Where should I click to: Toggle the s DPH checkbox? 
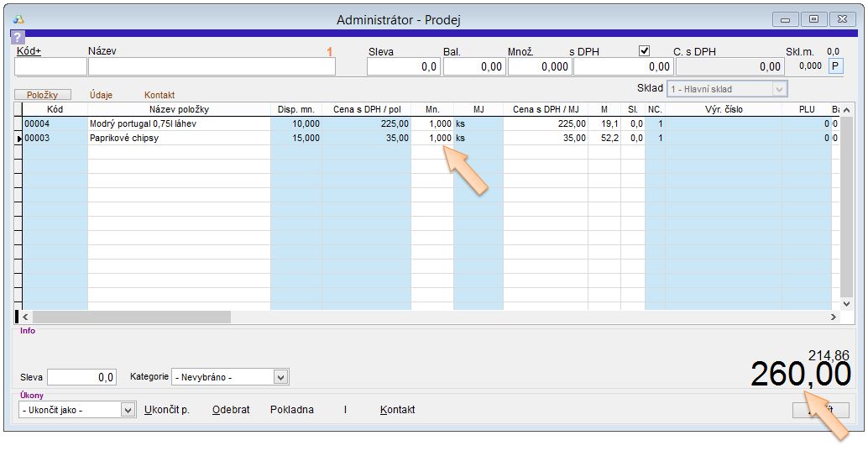point(645,51)
